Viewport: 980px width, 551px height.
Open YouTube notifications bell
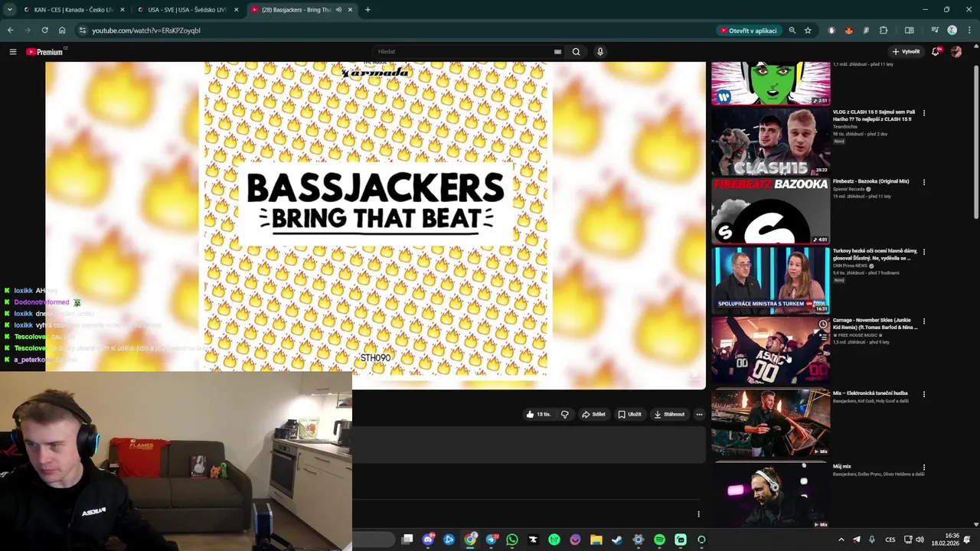[x=936, y=52]
